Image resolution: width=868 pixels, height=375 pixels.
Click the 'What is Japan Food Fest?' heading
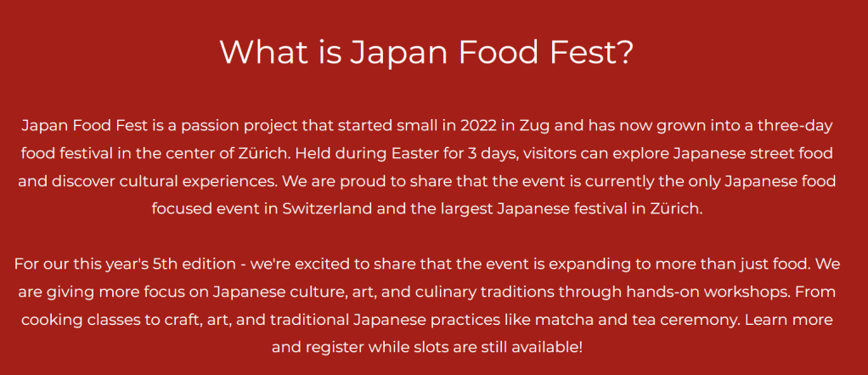pos(426,52)
